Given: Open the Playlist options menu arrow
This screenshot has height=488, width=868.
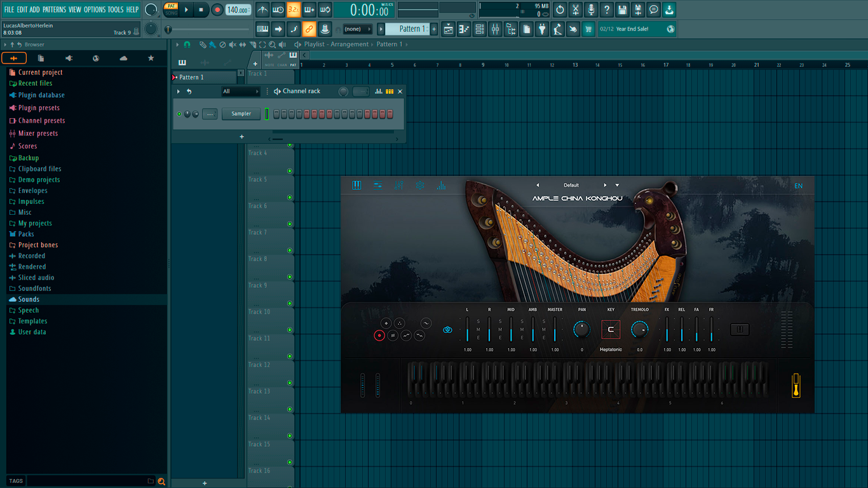Looking at the screenshot, I should coord(178,44).
